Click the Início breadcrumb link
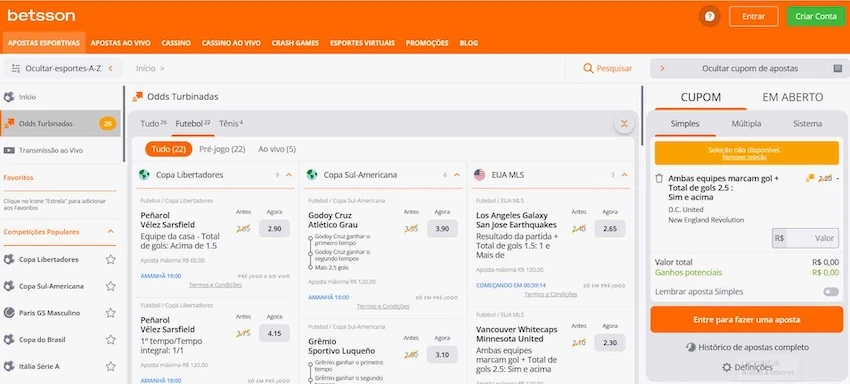Image resolution: width=850 pixels, height=384 pixels. (146, 68)
